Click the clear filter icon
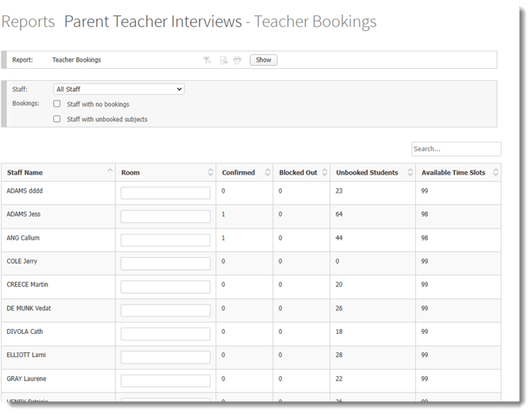Viewport: 532px width, 414px height. coord(207,60)
